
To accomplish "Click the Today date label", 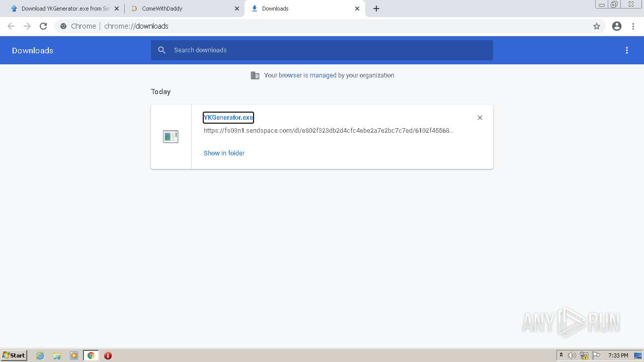I will coord(160,92).
